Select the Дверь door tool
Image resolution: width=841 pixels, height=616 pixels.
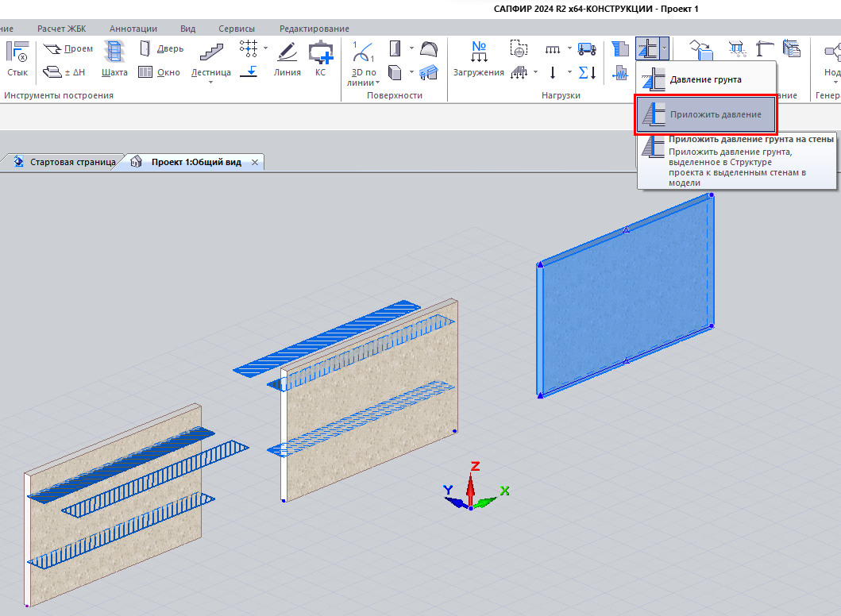coord(161,48)
